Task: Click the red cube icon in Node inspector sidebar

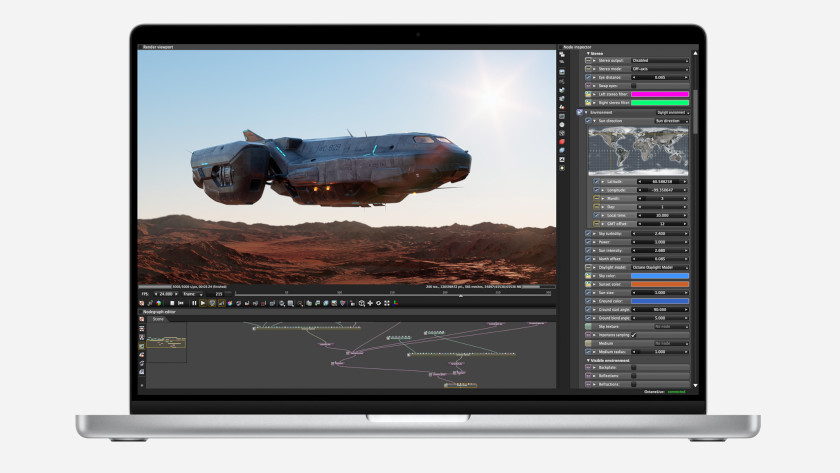Action: point(562,141)
